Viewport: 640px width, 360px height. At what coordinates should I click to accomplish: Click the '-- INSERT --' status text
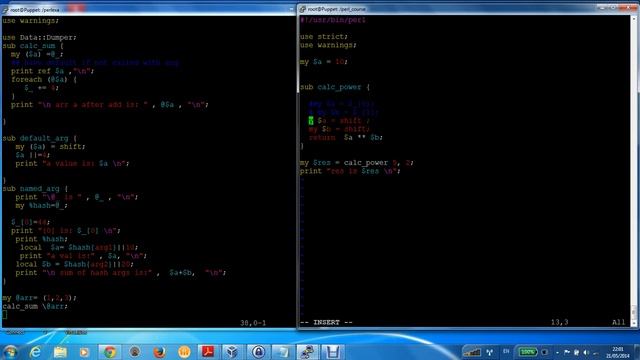pos(326,322)
